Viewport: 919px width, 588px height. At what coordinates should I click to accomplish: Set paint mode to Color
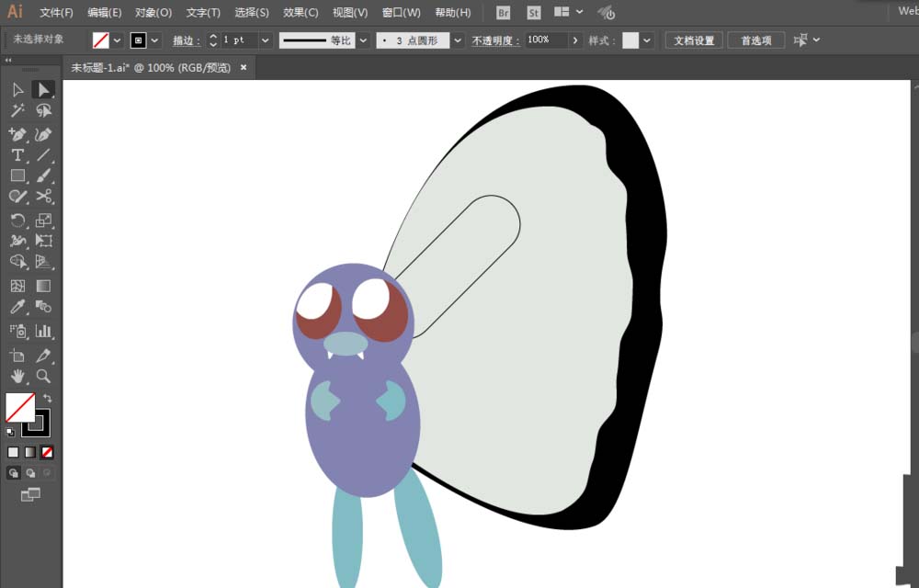13,452
